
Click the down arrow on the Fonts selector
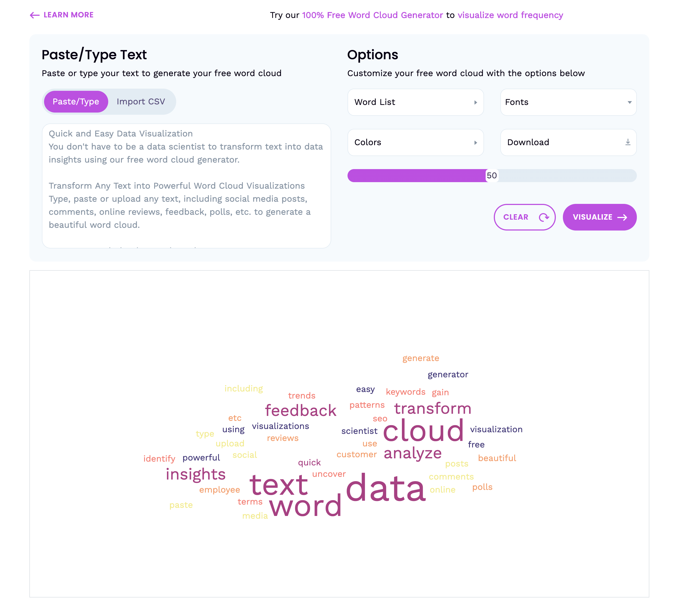pos(630,102)
